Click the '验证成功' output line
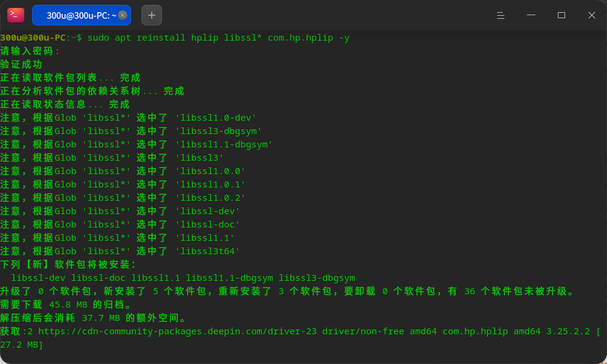The width and height of the screenshot is (607, 364). pyautogui.click(x=21, y=64)
